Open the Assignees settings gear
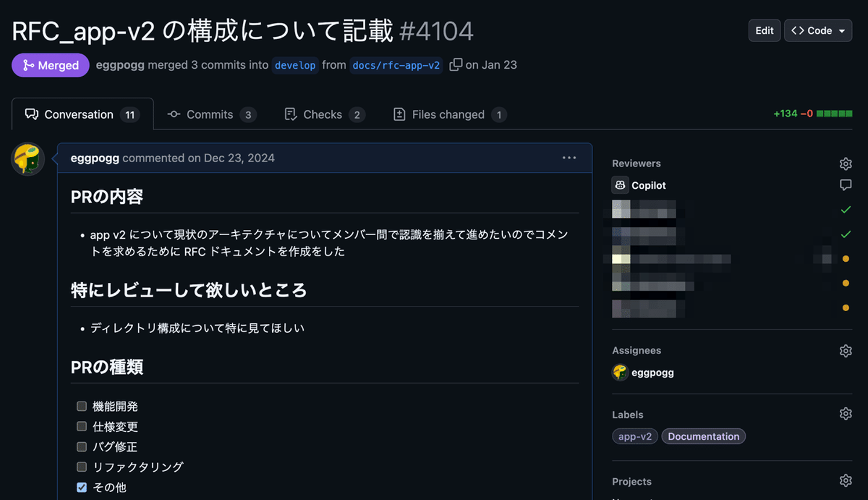This screenshot has width=868, height=500. (x=846, y=350)
